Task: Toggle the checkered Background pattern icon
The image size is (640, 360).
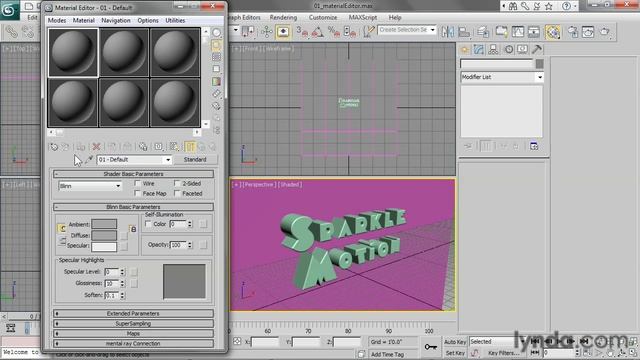Action: point(216,57)
